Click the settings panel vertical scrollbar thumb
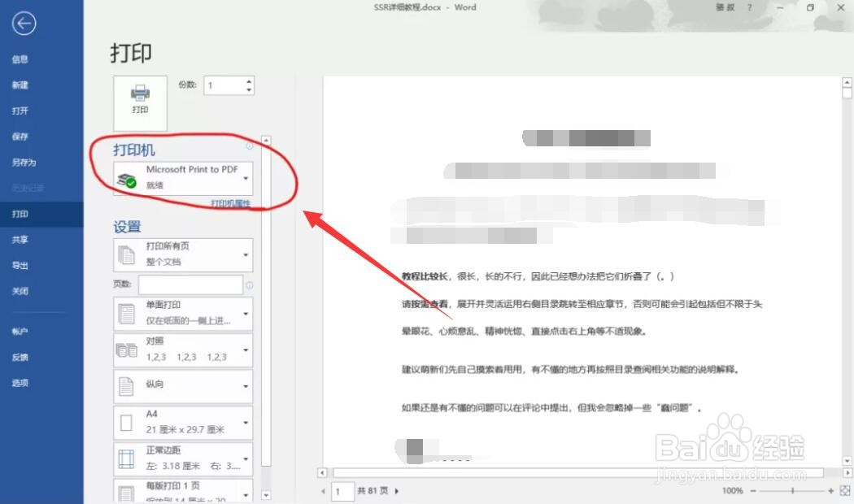Viewport: 854px width, 504px height. [266, 305]
